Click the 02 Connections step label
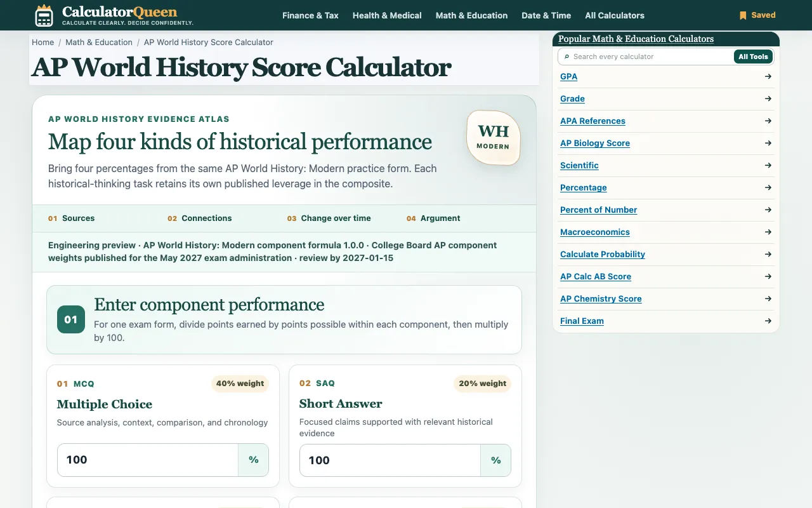This screenshot has width=812, height=508. coord(200,218)
